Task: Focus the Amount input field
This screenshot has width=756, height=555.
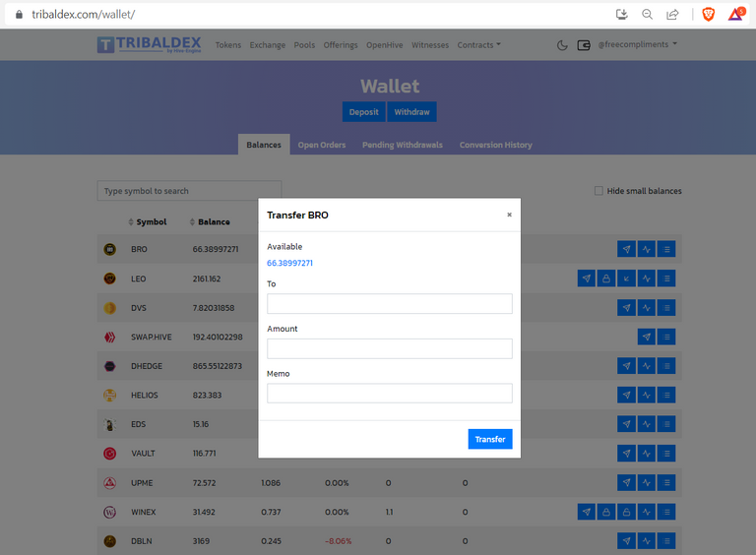Action: click(390, 348)
